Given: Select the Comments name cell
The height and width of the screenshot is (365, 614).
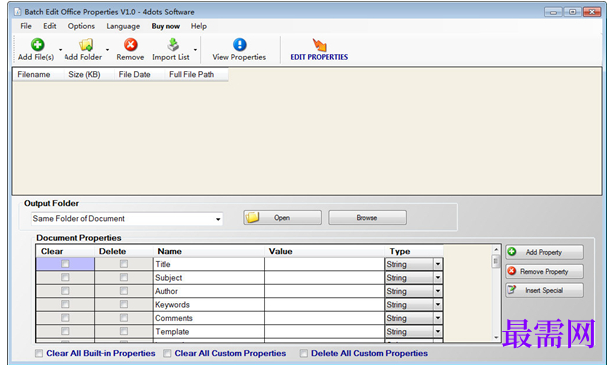Looking at the screenshot, I should click(209, 318).
